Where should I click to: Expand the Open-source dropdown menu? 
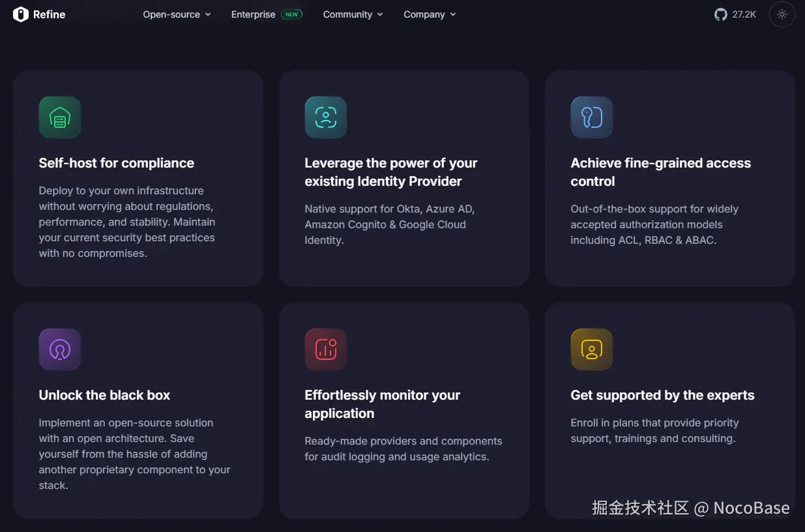177,14
